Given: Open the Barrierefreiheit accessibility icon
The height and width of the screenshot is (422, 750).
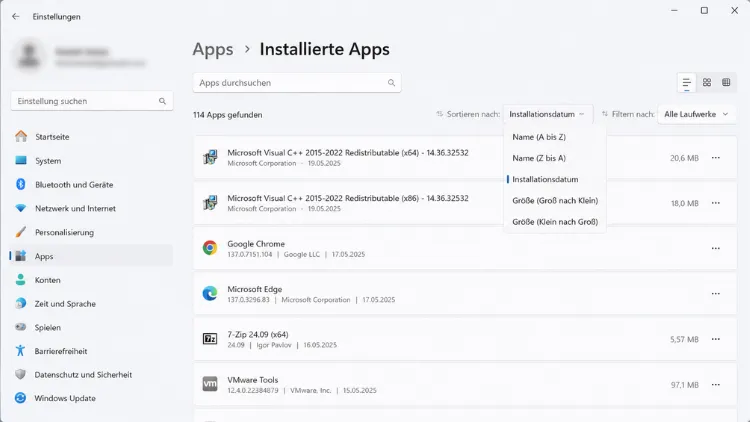Looking at the screenshot, I should (21, 351).
